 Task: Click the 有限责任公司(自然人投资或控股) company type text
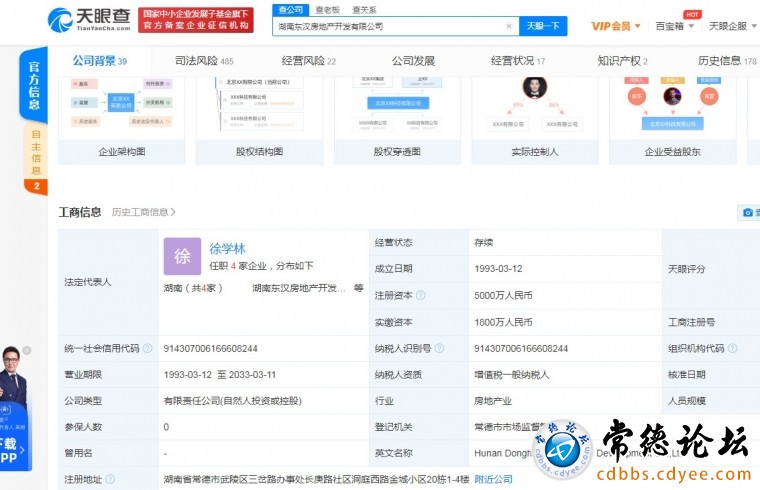click(x=233, y=401)
